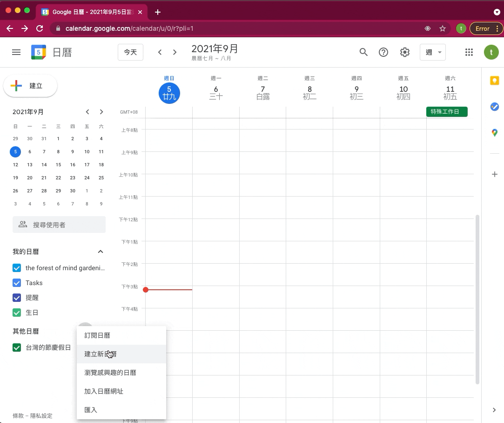Toggle the 提醒 calendar checkbox
Image resolution: width=504 pixels, height=423 pixels.
click(17, 298)
